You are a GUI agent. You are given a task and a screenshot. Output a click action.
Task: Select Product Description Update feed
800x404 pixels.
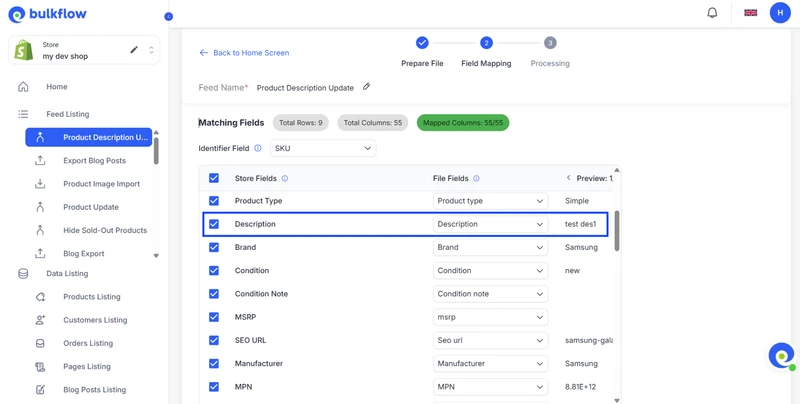pos(89,137)
